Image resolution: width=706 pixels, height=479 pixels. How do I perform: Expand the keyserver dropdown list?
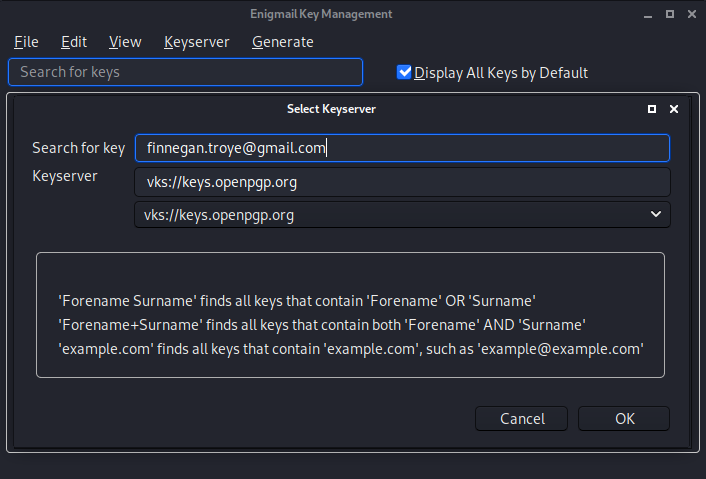(401, 215)
